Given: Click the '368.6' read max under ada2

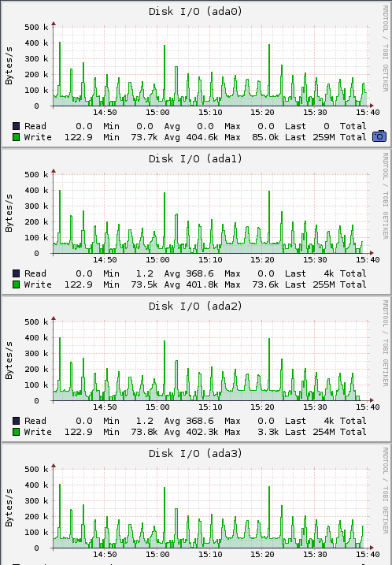Looking at the screenshot, I should (200, 421).
